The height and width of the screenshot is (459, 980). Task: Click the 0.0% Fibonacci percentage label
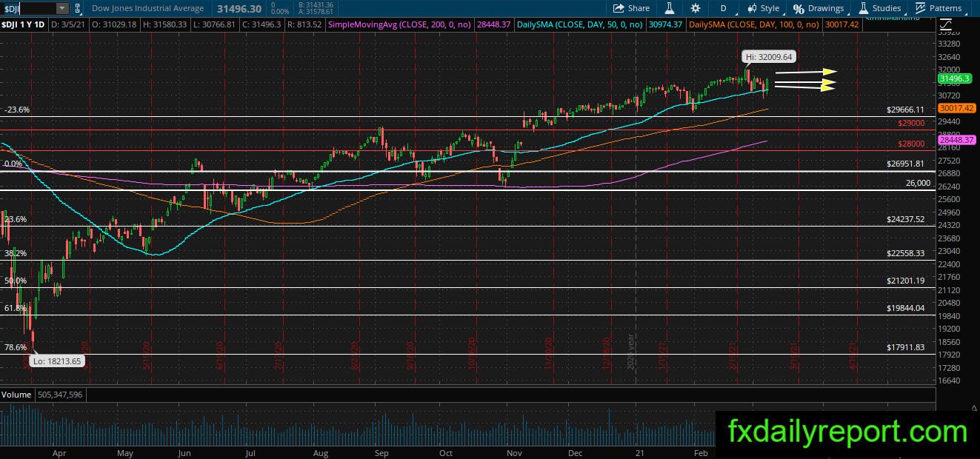coord(14,164)
